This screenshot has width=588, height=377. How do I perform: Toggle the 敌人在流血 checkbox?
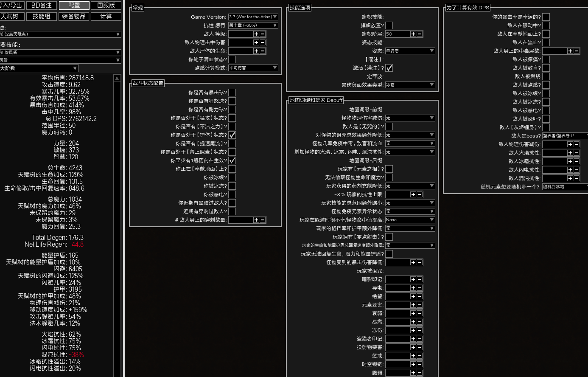[546, 42]
